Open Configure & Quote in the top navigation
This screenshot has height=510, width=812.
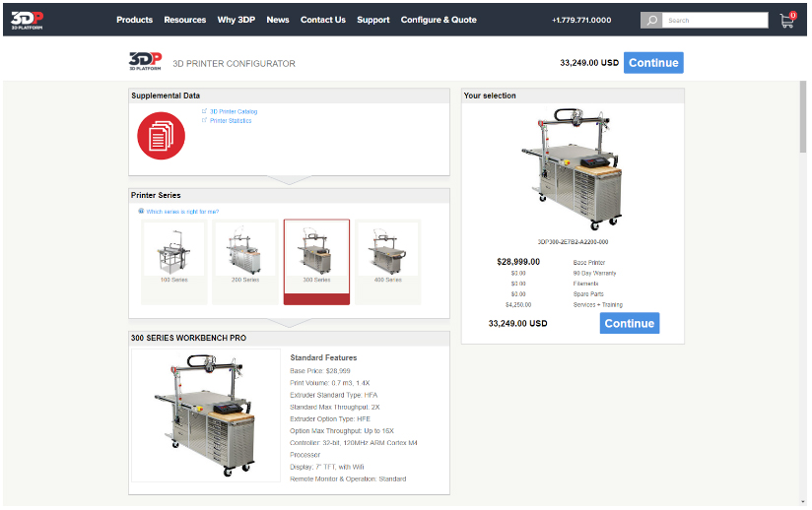439,20
